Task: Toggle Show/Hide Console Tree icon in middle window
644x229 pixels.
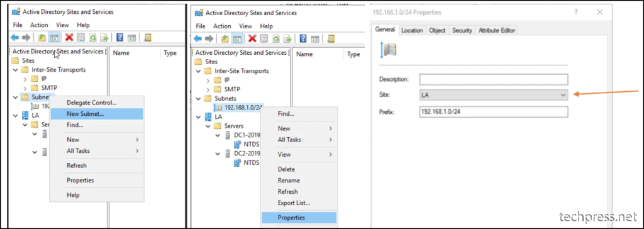Action: 237,38
